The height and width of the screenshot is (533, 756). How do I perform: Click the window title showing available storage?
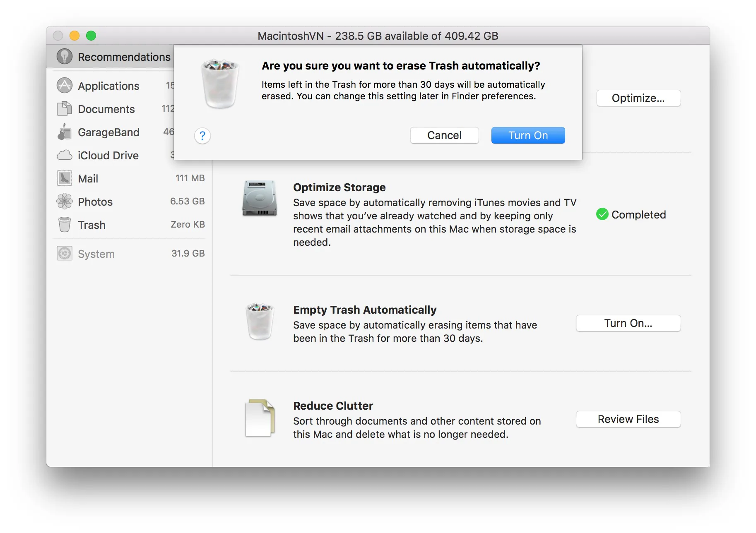coord(378,36)
